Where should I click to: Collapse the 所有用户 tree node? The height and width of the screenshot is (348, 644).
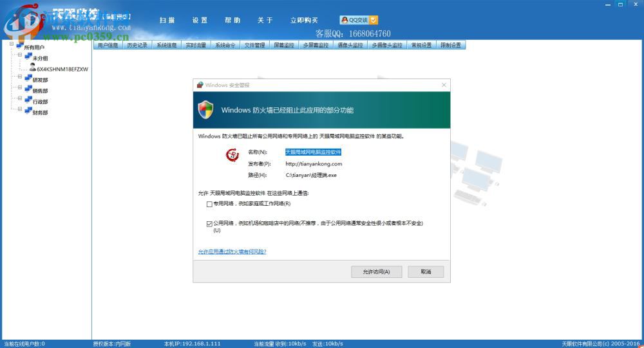coord(12,44)
